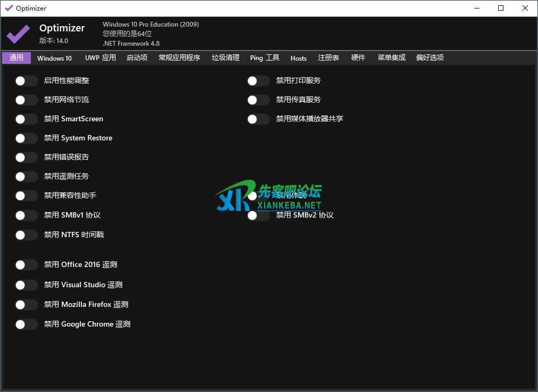
Task: Select the 注册表 tab
Action: click(x=328, y=58)
